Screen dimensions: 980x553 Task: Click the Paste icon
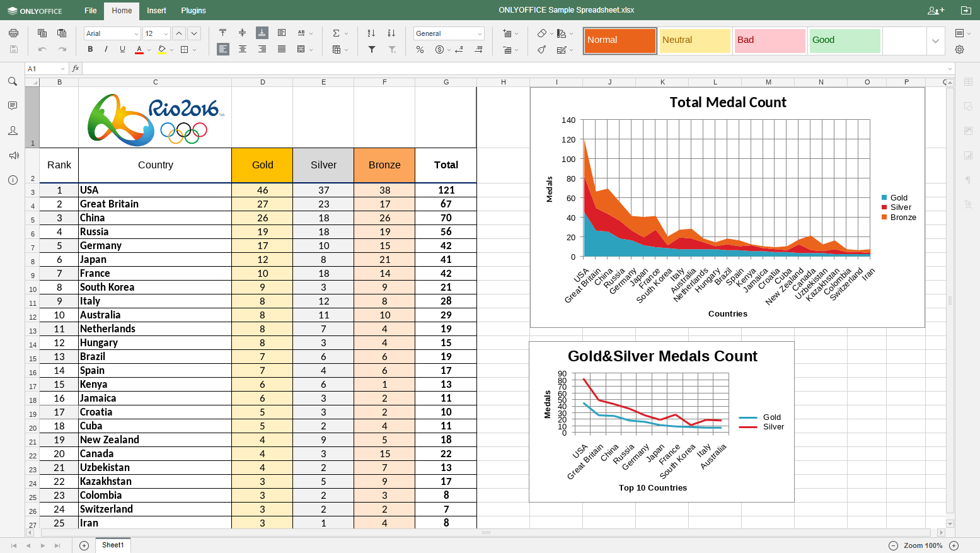(x=62, y=33)
